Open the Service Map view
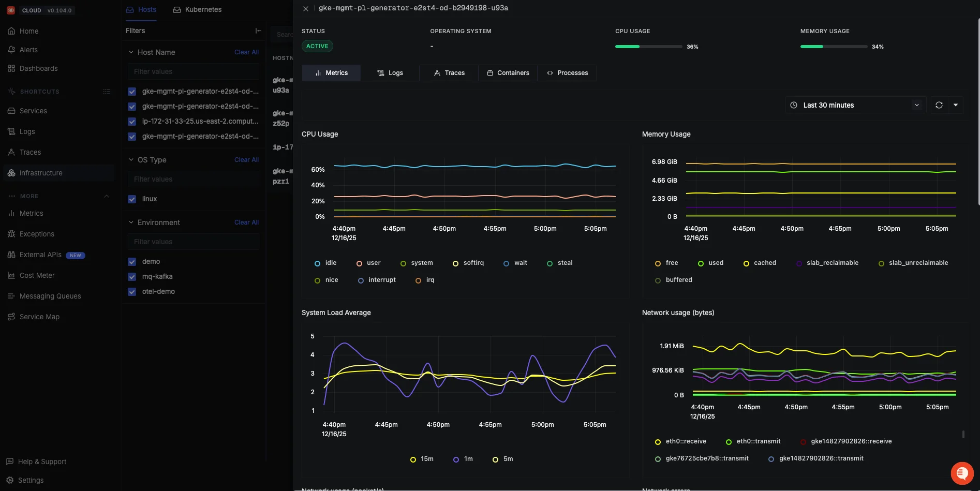980x491 pixels. point(39,317)
